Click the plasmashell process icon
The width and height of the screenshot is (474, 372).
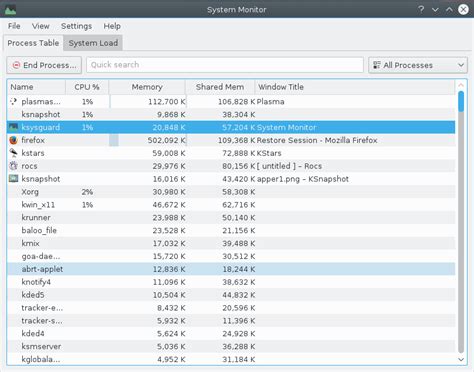[x=13, y=101]
